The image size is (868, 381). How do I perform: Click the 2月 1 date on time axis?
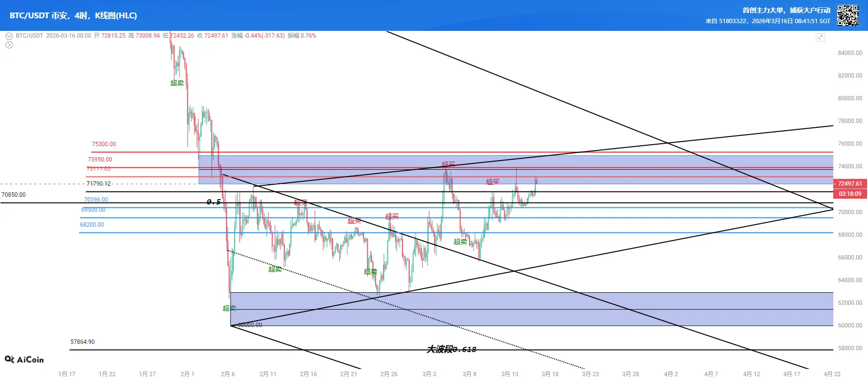coord(187,374)
